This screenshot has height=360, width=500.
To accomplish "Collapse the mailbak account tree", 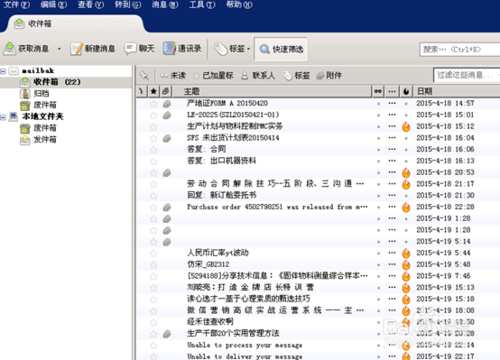I will pos(3,71).
